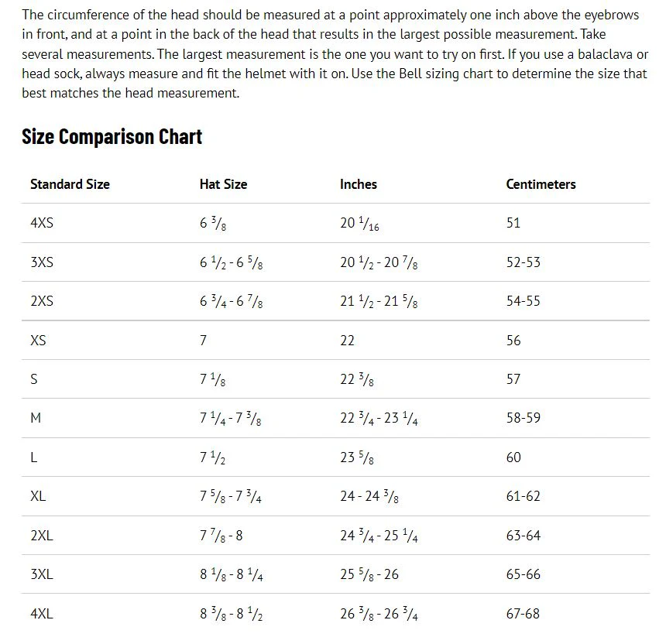This screenshot has height=644, width=666.
Task: Select the 4XS size cell
Action: [x=42, y=223]
